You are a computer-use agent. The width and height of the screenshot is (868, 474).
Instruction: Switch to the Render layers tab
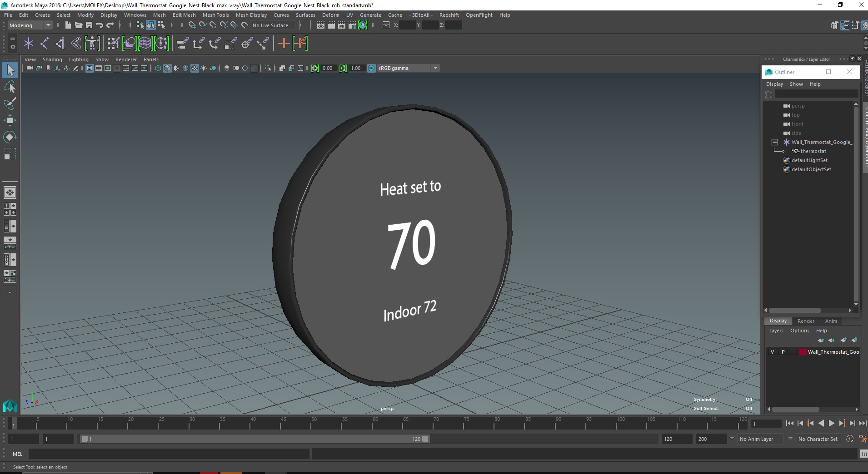tap(806, 321)
